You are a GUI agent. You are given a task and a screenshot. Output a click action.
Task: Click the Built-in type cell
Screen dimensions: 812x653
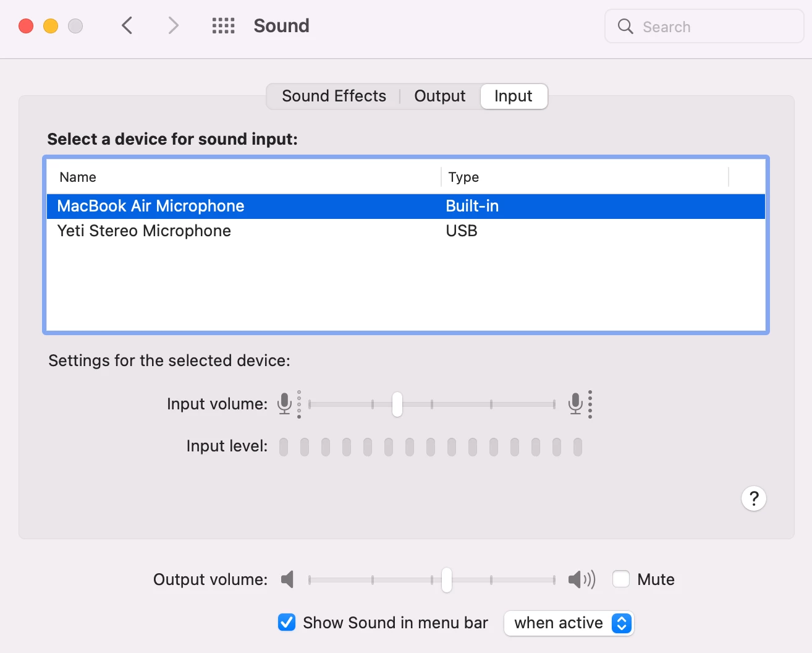click(472, 206)
